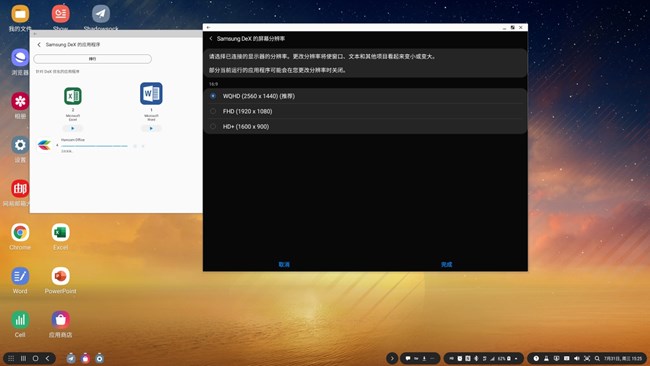Open the My Files folder desktop icon
Image resolution: width=650 pixels, height=366 pixels.
(x=20, y=14)
